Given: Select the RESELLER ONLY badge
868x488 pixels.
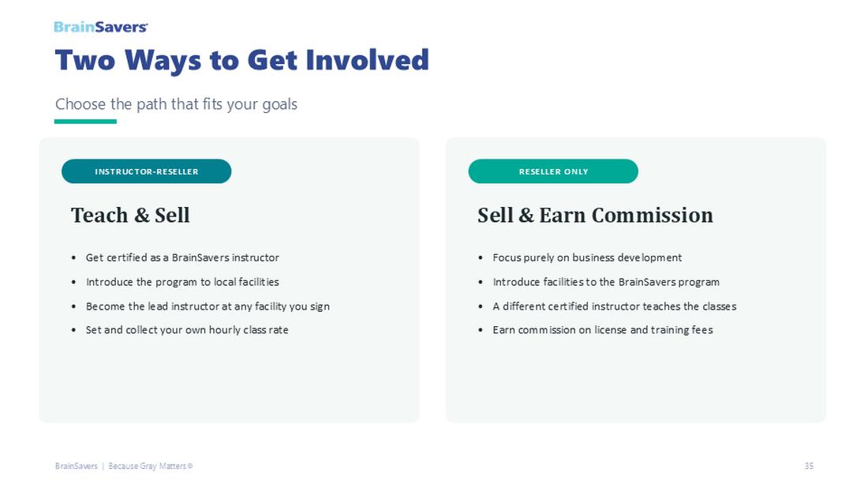Looking at the screenshot, I should point(553,171).
